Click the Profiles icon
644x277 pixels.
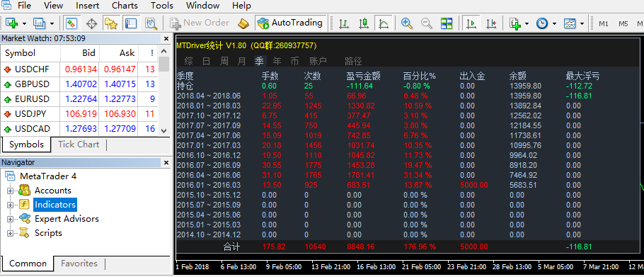(40, 23)
